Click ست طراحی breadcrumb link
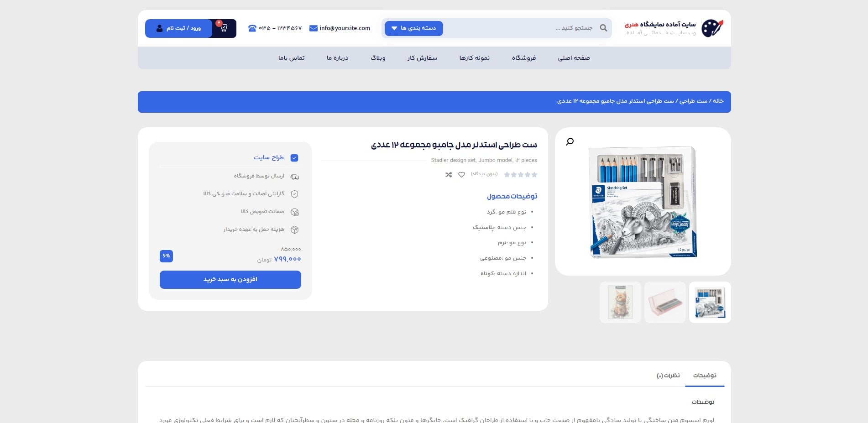Viewport: 868px width, 423px height. pos(693,101)
